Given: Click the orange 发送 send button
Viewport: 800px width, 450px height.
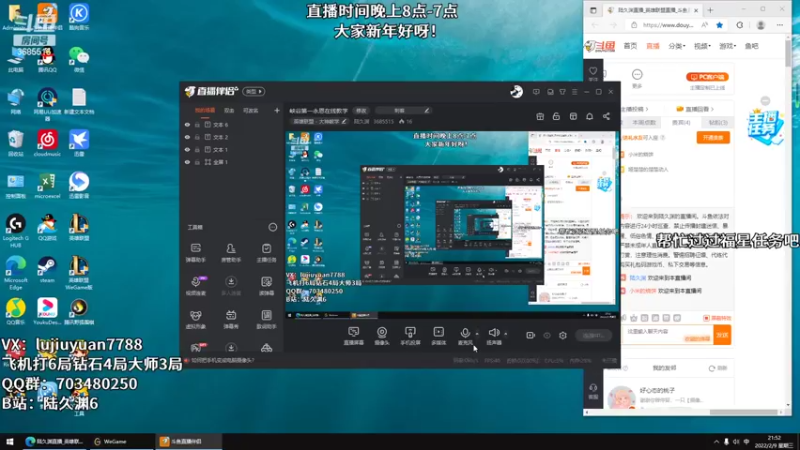Looking at the screenshot, I should click(722, 335).
